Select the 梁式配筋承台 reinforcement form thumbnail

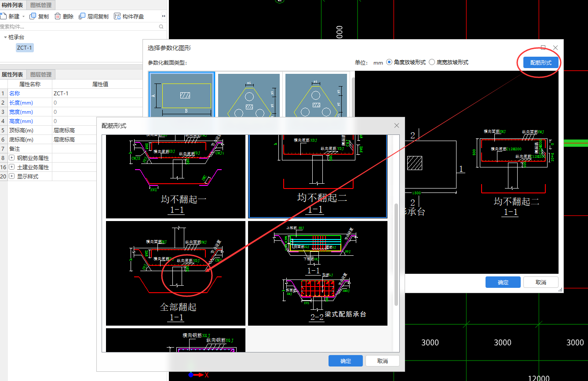click(318, 273)
